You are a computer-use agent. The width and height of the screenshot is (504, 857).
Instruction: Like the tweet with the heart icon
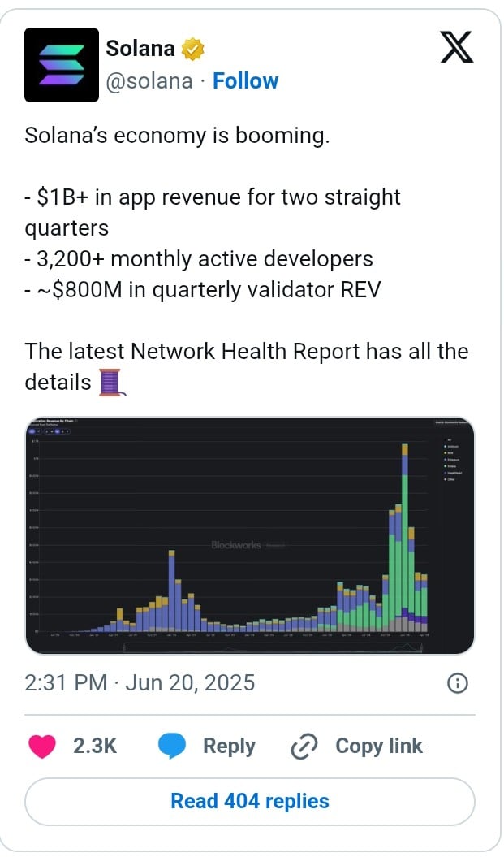coord(42,746)
